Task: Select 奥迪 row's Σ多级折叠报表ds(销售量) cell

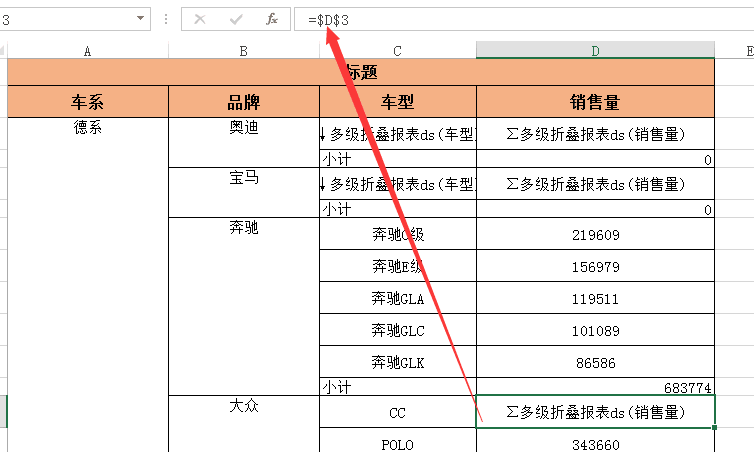Action: click(595, 134)
